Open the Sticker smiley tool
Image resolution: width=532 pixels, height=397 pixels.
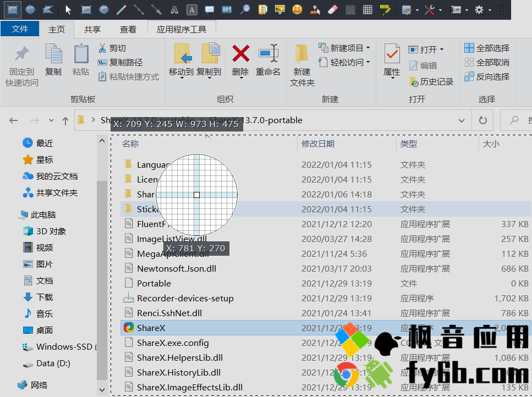tap(297, 10)
